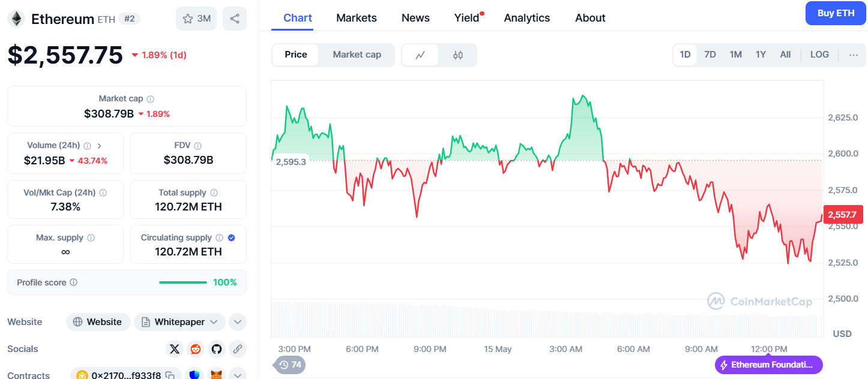Viewport: 868px width, 379px height.
Task: Select Price chart mode
Action: tap(295, 55)
